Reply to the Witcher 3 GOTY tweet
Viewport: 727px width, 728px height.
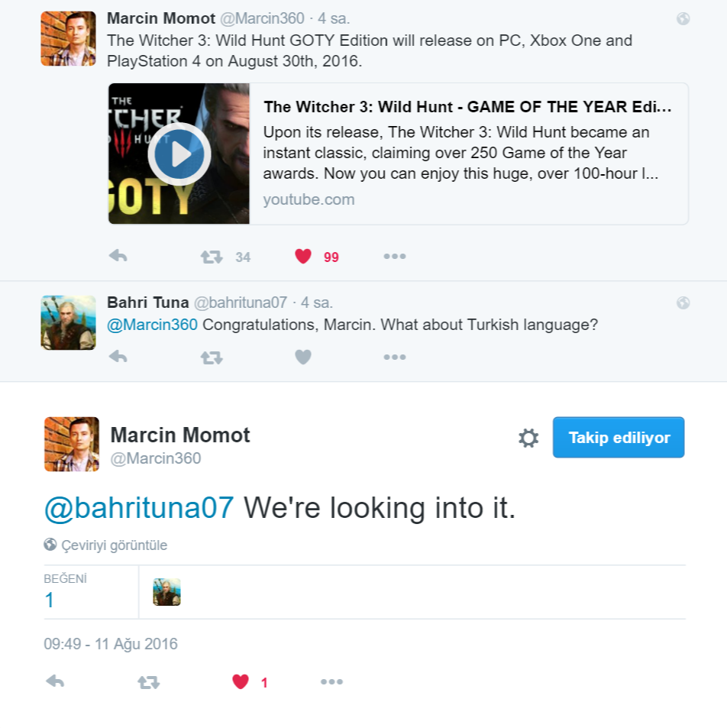118,256
